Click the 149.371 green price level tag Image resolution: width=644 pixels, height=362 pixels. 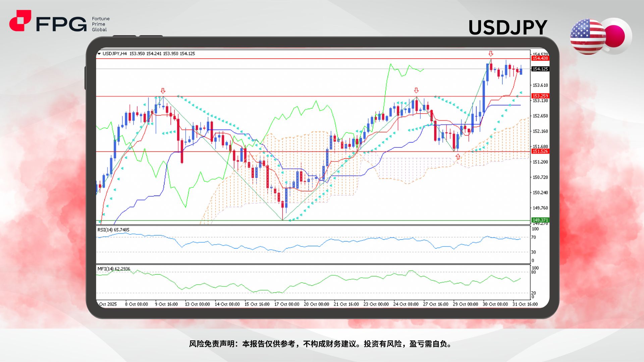tap(540, 220)
